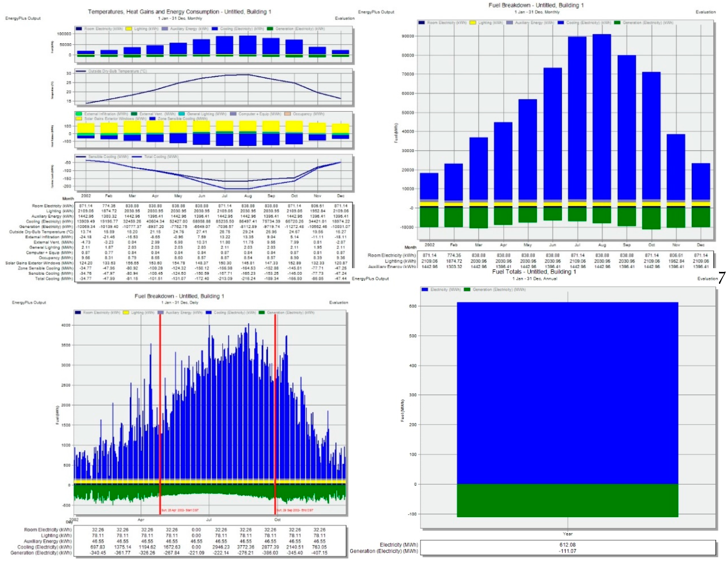This screenshot has width=728, height=562.
Task: Click the Solar Gains Exterior Windows legend swatch
Action: coord(79,119)
